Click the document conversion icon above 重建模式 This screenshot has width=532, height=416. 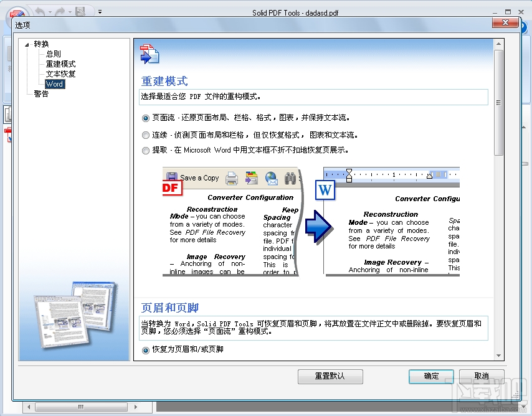coord(149,54)
